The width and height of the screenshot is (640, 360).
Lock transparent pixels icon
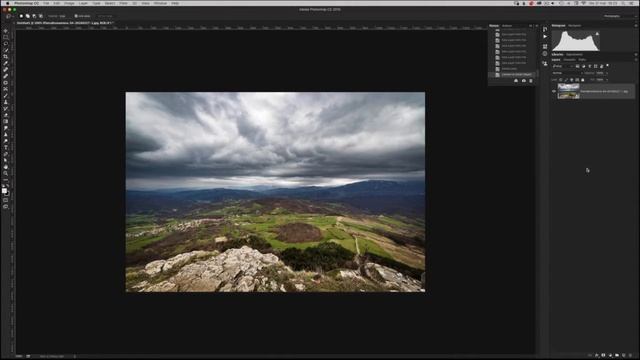pos(561,80)
